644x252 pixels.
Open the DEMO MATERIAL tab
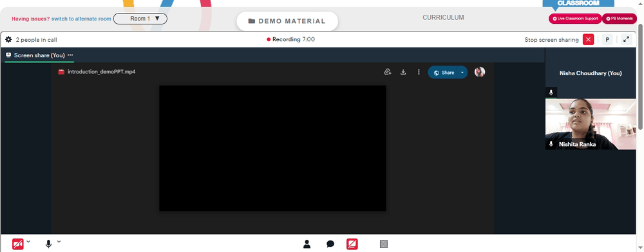tap(287, 21)
